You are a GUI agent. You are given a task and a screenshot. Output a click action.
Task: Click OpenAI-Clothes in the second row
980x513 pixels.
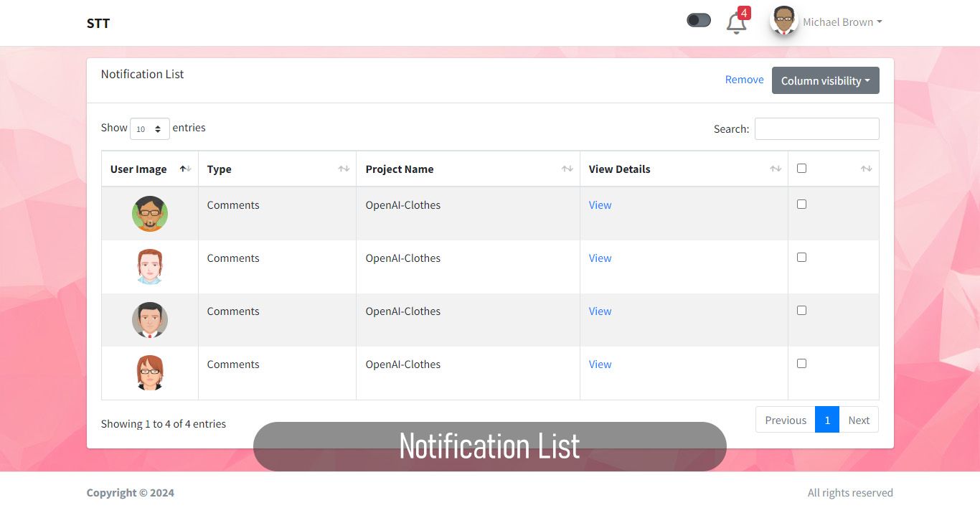pos(403,258)
